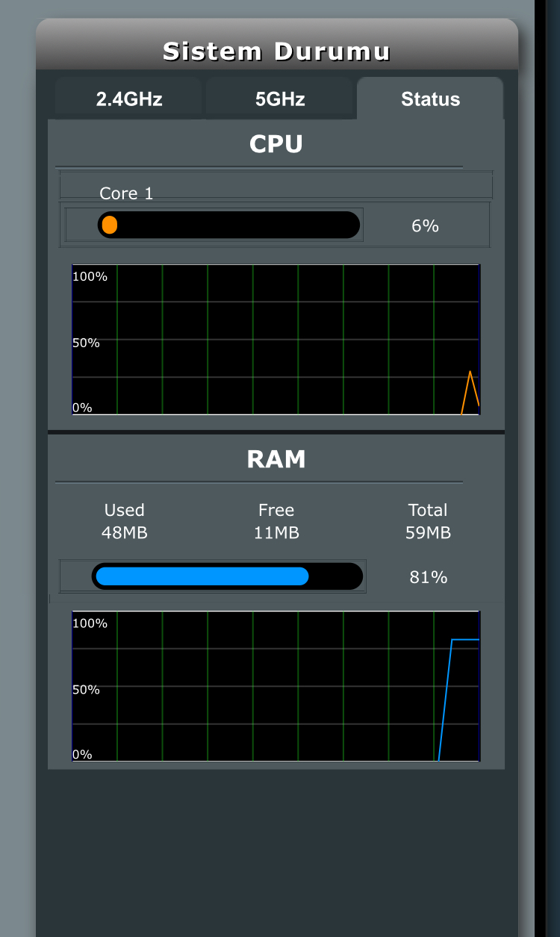
Task: Click the RAM section heading
Action: pyautogui.click(x=276, y=459)
